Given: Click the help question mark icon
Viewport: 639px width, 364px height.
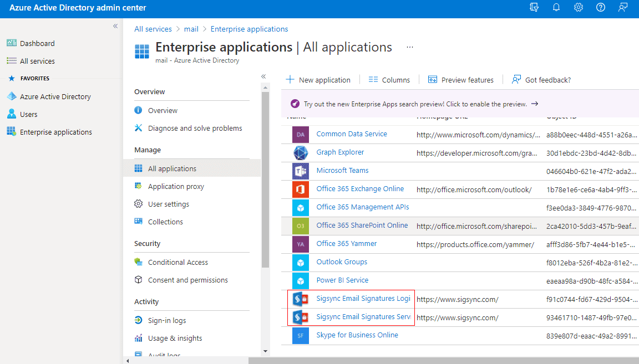Looking at the screenshot, I should coord(601,7).
